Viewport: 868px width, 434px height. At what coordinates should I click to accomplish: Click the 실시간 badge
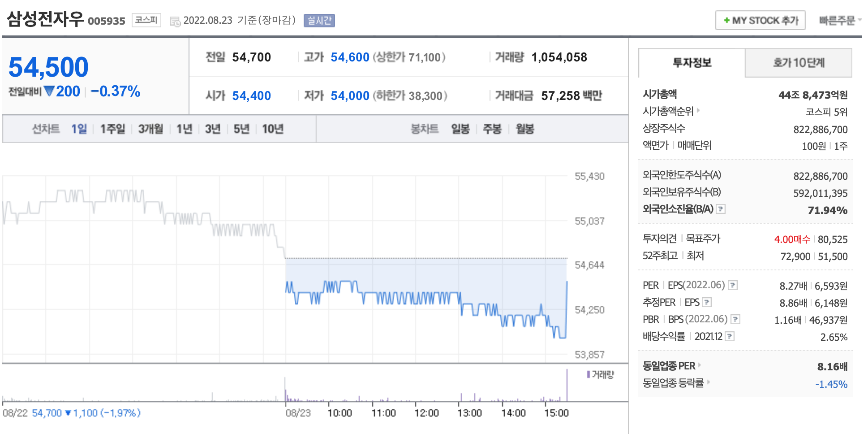click(x=319, y=21)
